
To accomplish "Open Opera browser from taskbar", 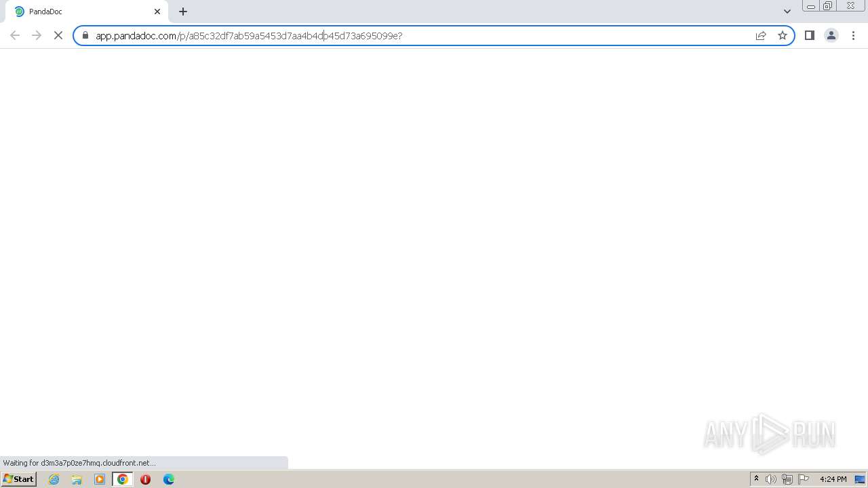I will 145,479.
